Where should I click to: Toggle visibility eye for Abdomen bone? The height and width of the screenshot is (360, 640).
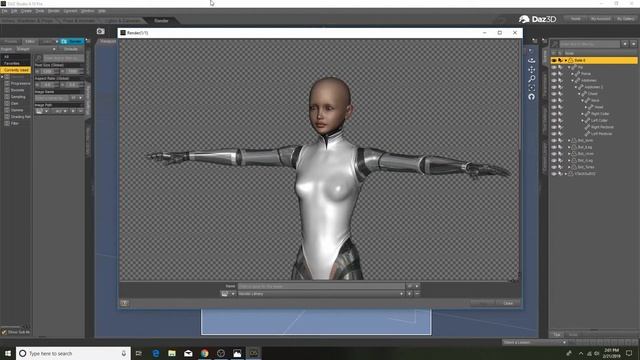click(x=554, y=80)
